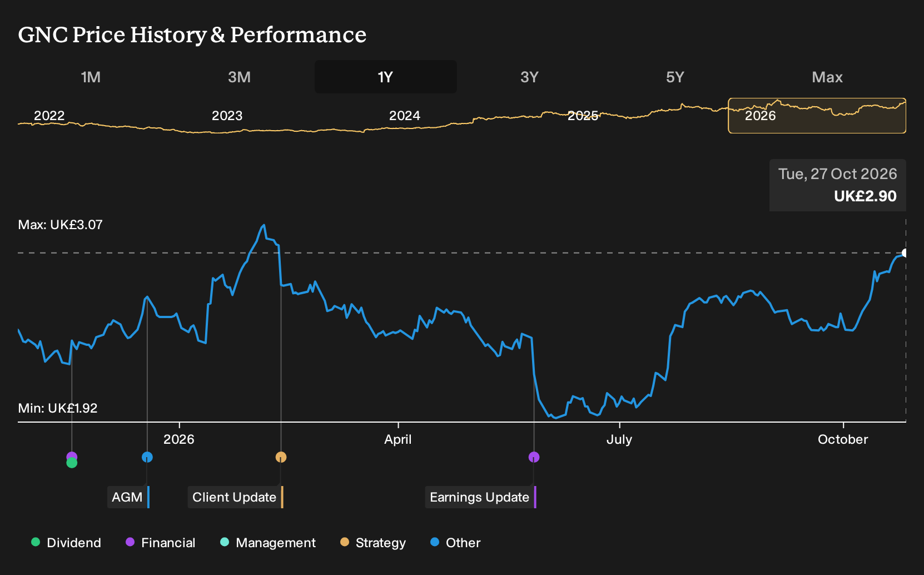Select the purple Earnings Update event dot
This screenshot has height=575, width=924.
click(x=534, y=457)
